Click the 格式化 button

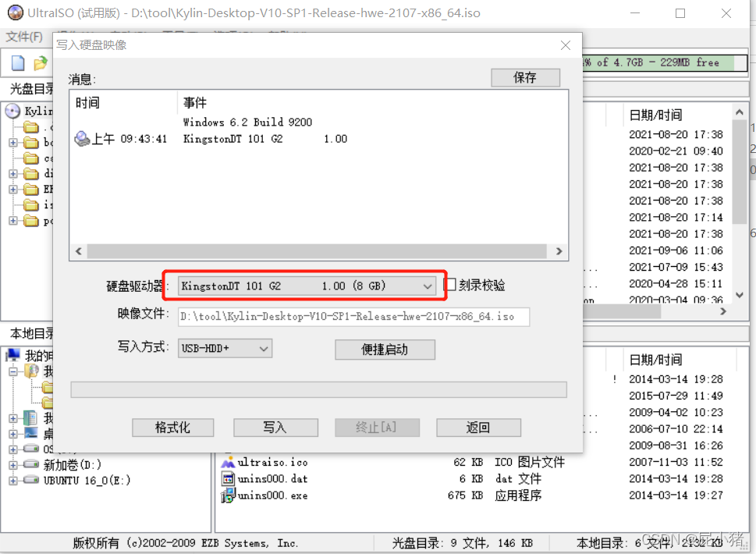172,428
